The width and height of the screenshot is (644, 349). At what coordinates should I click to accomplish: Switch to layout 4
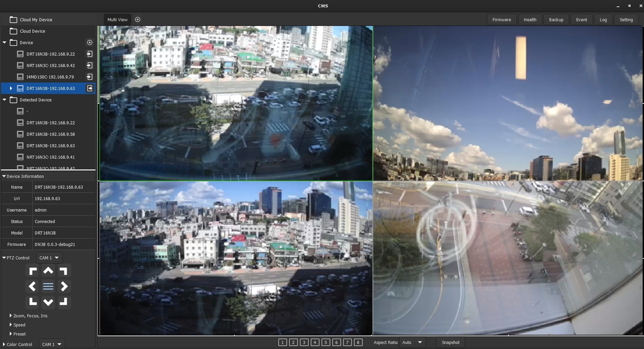pos(315,342)
